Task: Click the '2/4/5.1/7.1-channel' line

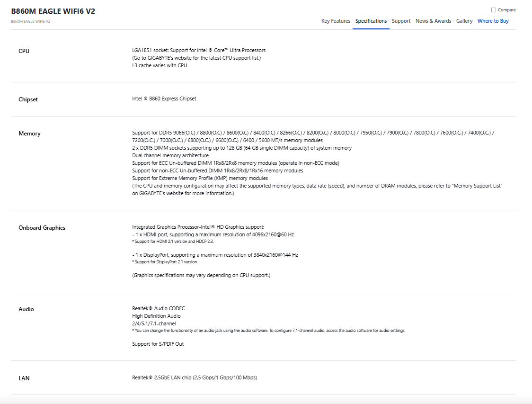Action: click(154, 324)
